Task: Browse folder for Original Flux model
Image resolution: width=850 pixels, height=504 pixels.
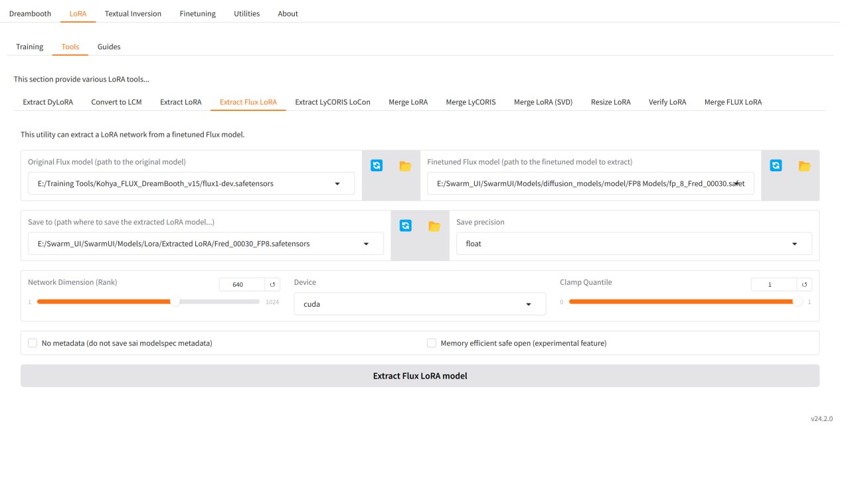Action: [405, 166]
